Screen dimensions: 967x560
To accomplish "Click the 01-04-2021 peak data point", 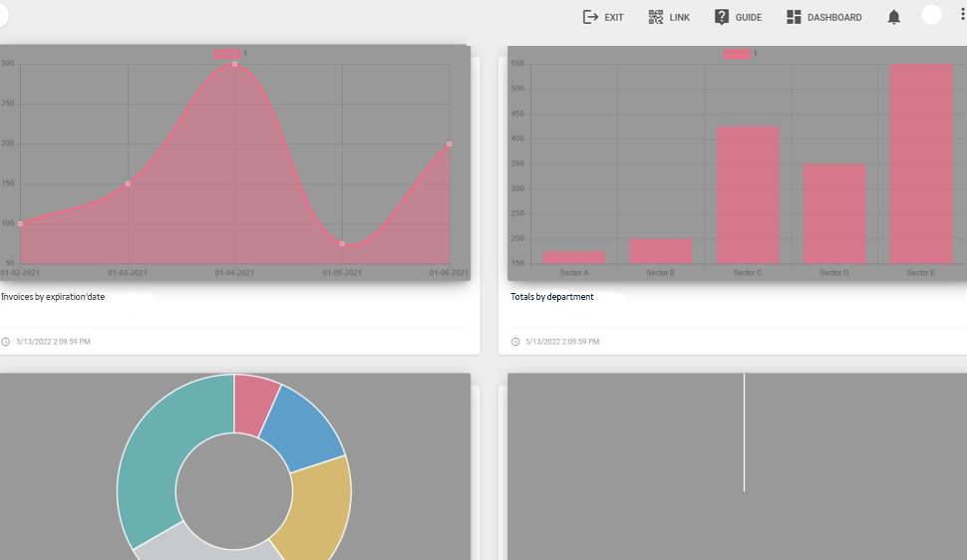I will coord(235,64).
